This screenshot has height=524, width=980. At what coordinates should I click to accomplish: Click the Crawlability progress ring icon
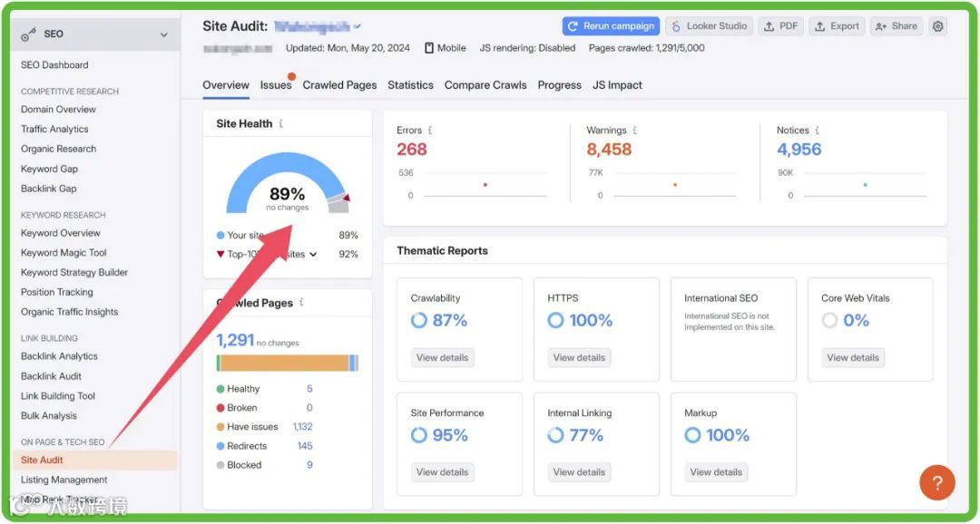click(418, 320)
